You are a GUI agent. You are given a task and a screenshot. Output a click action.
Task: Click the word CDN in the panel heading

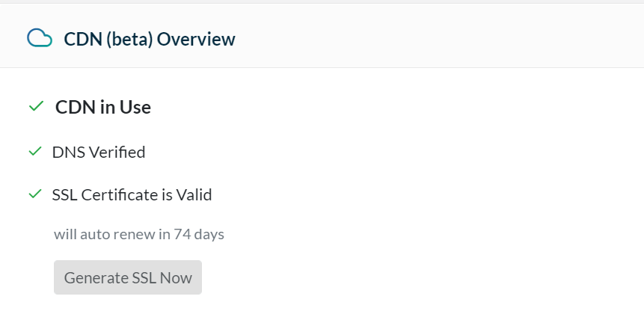(83, 39)
